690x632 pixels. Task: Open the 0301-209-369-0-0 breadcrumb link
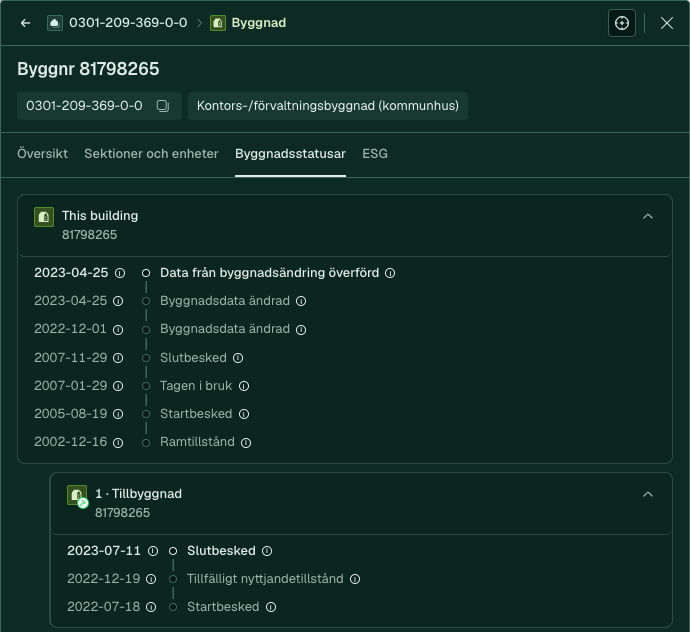pyautogui.click(x=128, y=23)
